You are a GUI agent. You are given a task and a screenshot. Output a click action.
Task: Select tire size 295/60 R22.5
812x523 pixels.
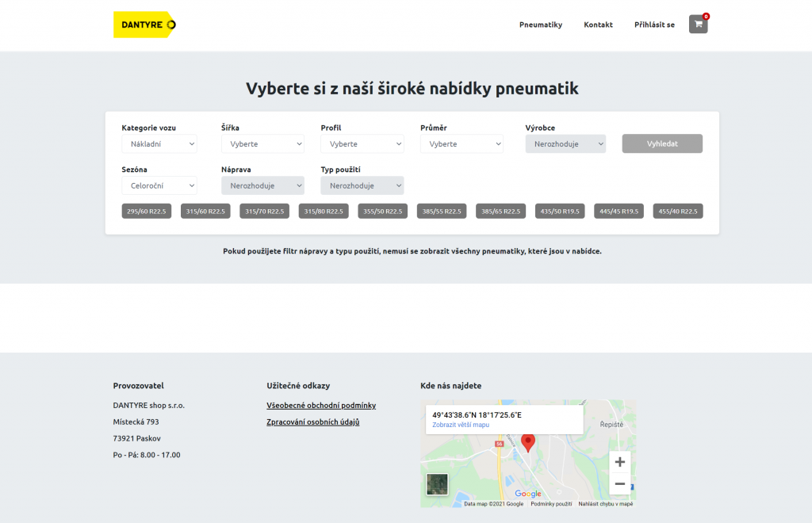click(x=147, y=211)
